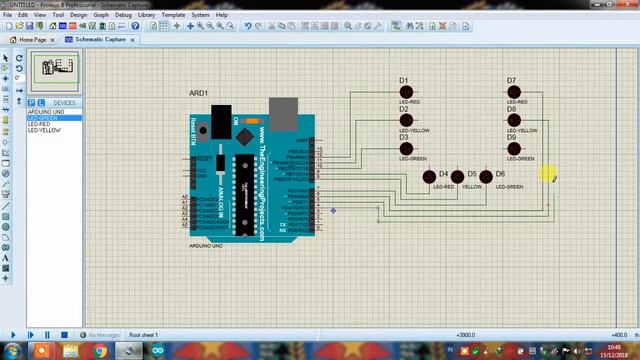This screenshot has height=360, width=640.
Task: Open Chrome from the taskbar
Action: point(100,351)
